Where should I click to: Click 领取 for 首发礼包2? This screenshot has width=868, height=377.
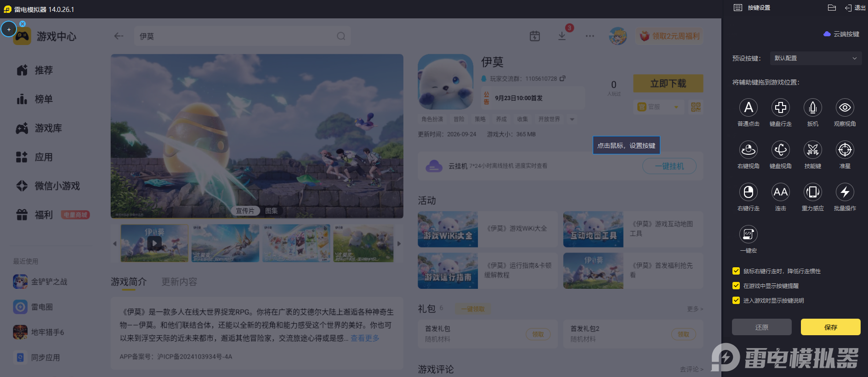[x=683, y=334]
